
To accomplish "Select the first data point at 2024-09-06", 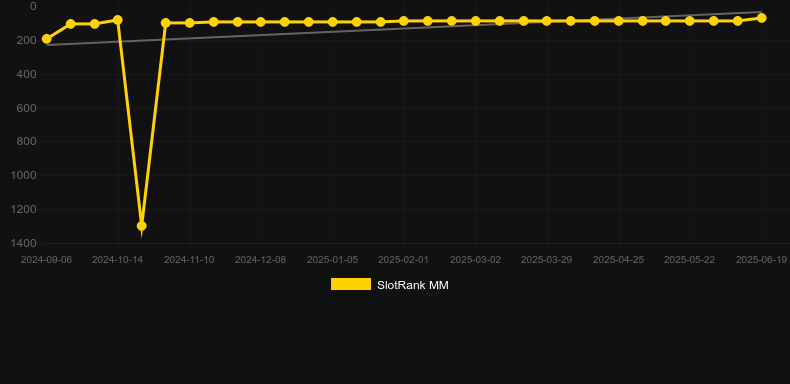I will [47, 39].
